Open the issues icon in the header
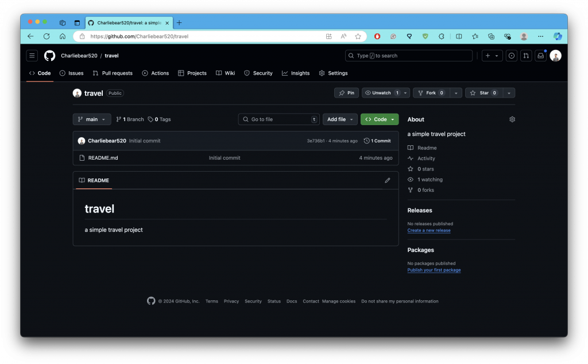588x364 pixels. coord(512,56)
